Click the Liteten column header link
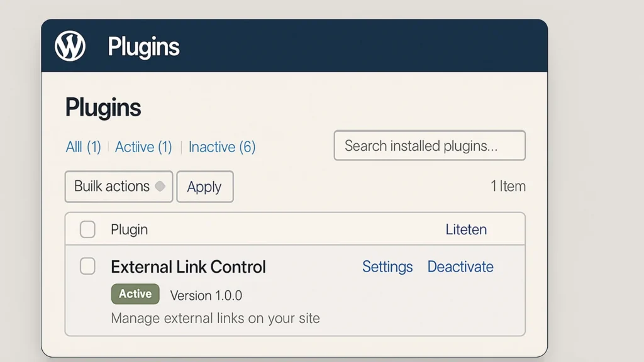This screenshot has height=362, width=644. coord(466,229)
